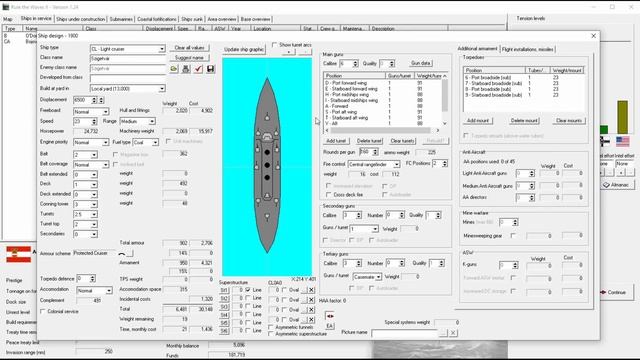The height and width of the screenshot is (360, 640).
Task: Open the Ship type dropdown
Action: pyautogui.click(x=162, y=49)
